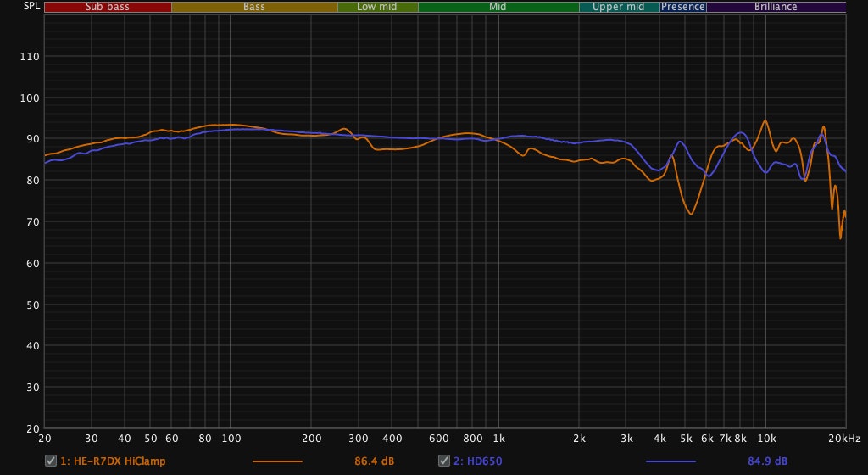Click the SPL axis label
This screenshot has width=868, height=475.
[18, 6]
